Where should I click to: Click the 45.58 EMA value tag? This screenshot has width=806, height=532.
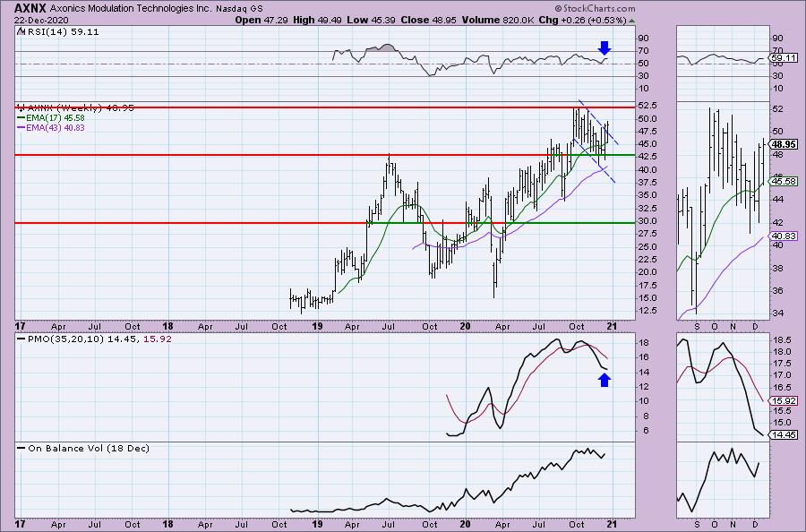click(784, 181)
